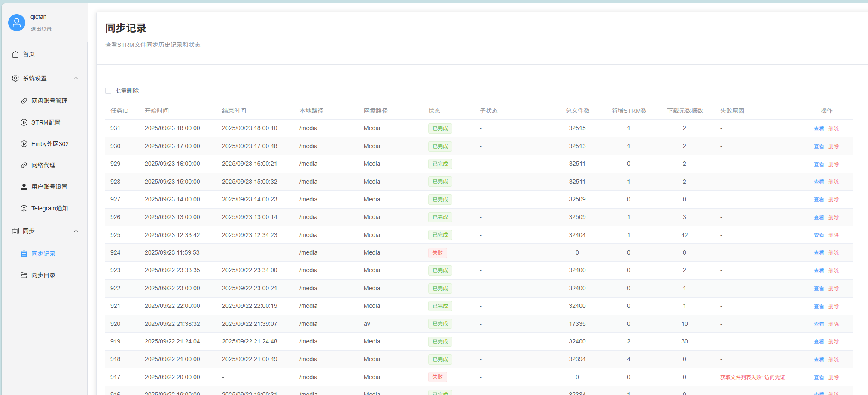The height and width of the screenshot is (395, 868).
Task: Click 查看 for task 920
Action: point(819,324)
